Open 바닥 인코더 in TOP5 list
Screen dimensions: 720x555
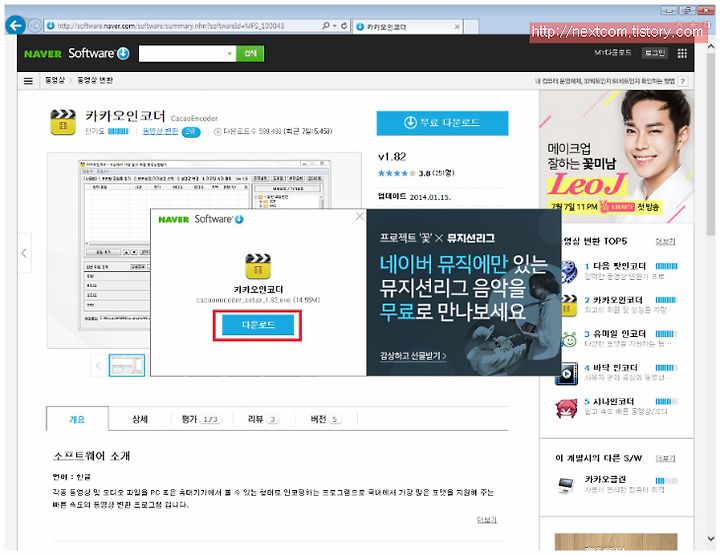(x=611, y=368)
